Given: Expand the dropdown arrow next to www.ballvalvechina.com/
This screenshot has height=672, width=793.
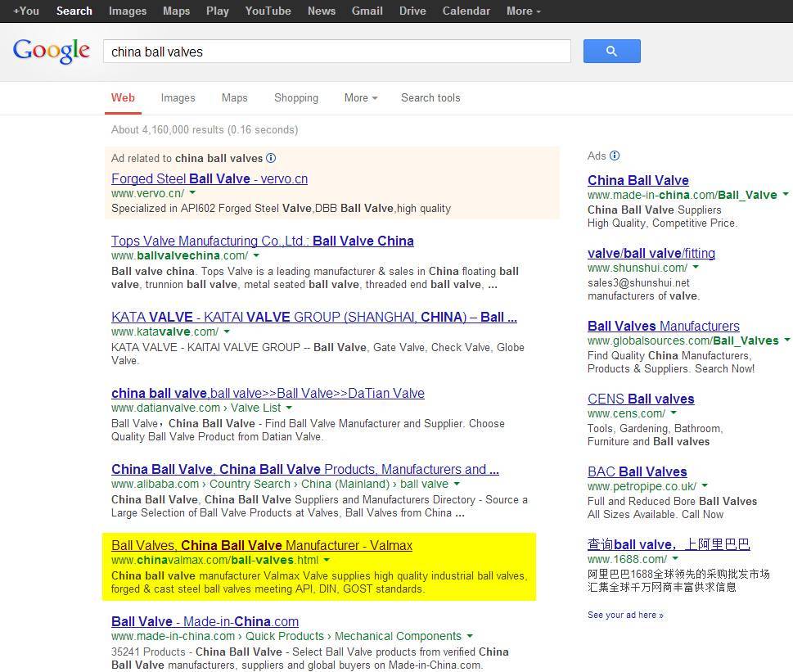Looking at the screenshot, I should point(256,256).
